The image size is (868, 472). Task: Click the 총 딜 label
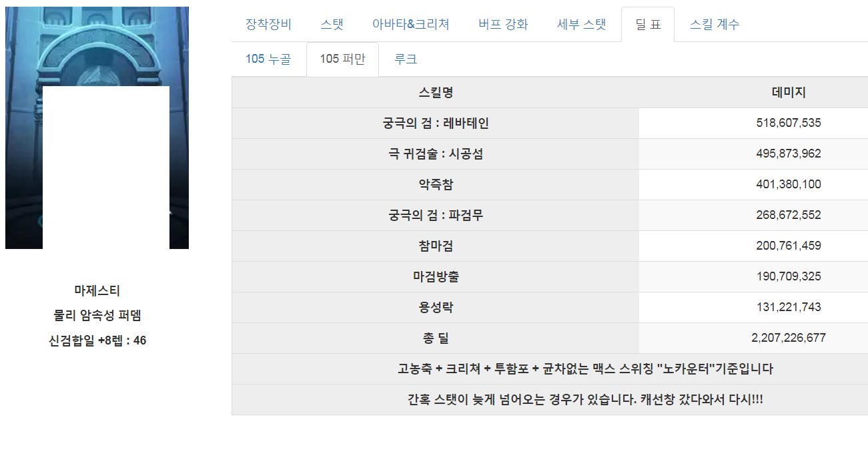click(x=436, y=338)
